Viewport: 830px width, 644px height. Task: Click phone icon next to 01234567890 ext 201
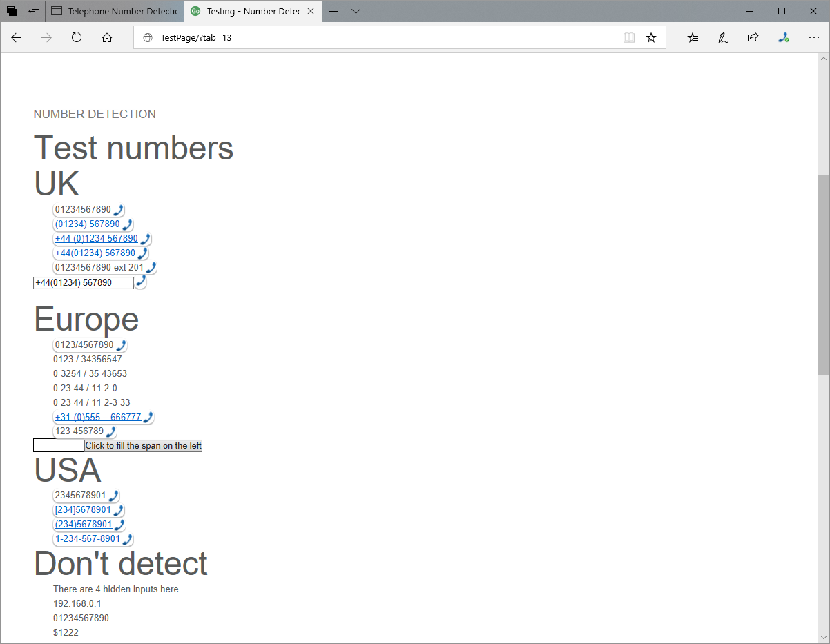point(151,267)
